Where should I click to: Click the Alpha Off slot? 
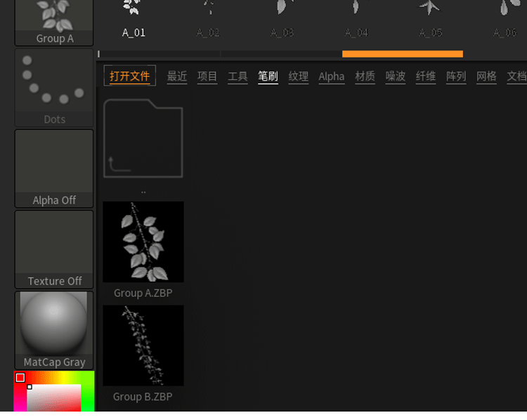(54, 167)
